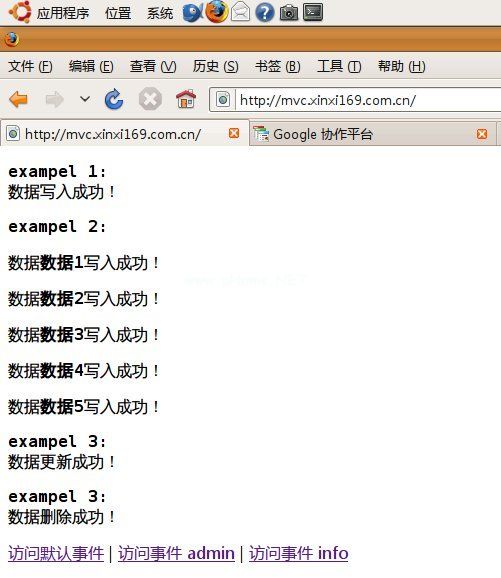The height and width of the screenshot is (578, 501).
Task: Open the mail envelope launcher
Action: click(241, 12)
